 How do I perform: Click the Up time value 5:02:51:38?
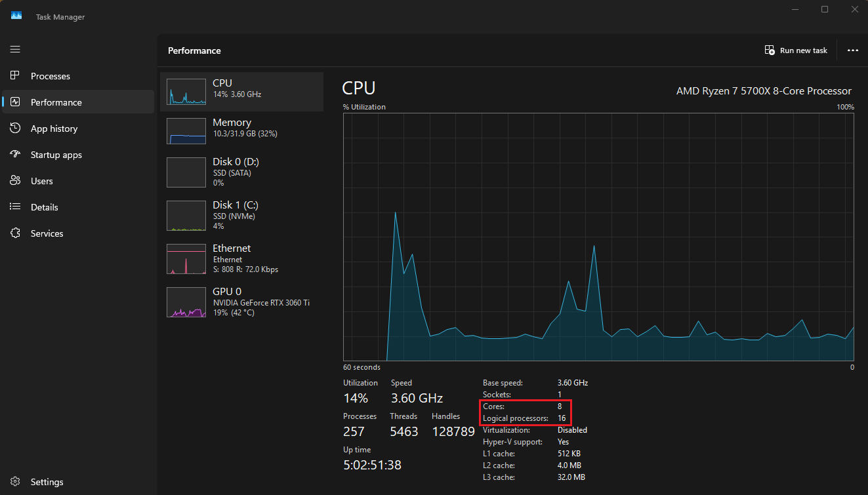tap(372, 465)
